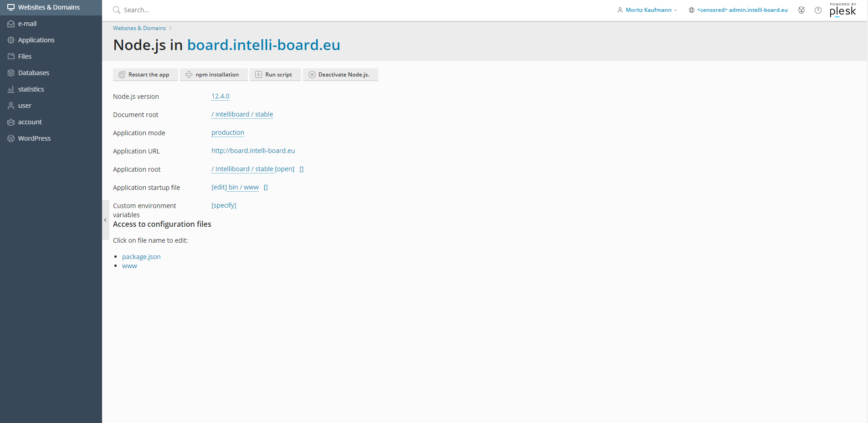Open Databases using the stacked layers icon
This screenshot has width=868, height=423.
pyautogui.click(x=11, y=73)
